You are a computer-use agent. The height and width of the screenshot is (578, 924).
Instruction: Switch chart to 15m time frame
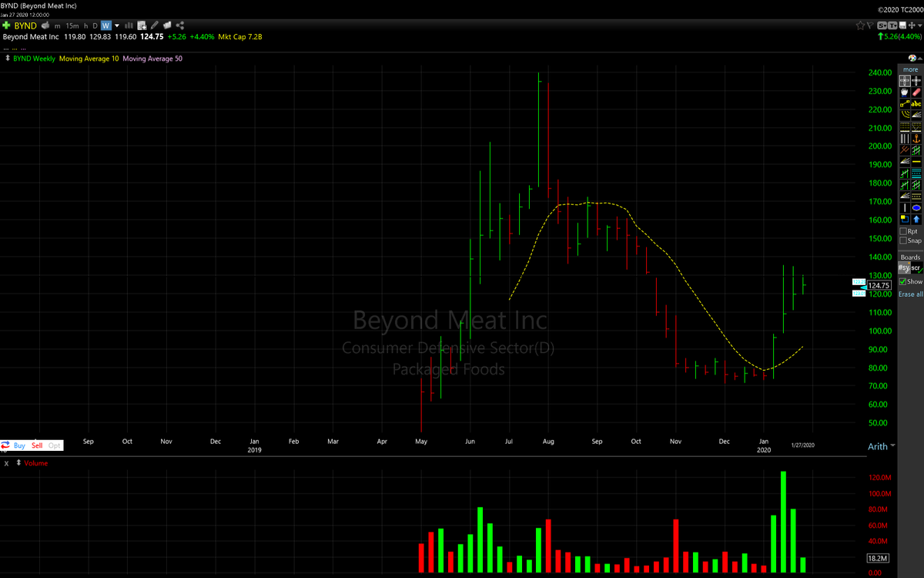tap(72, 26)
